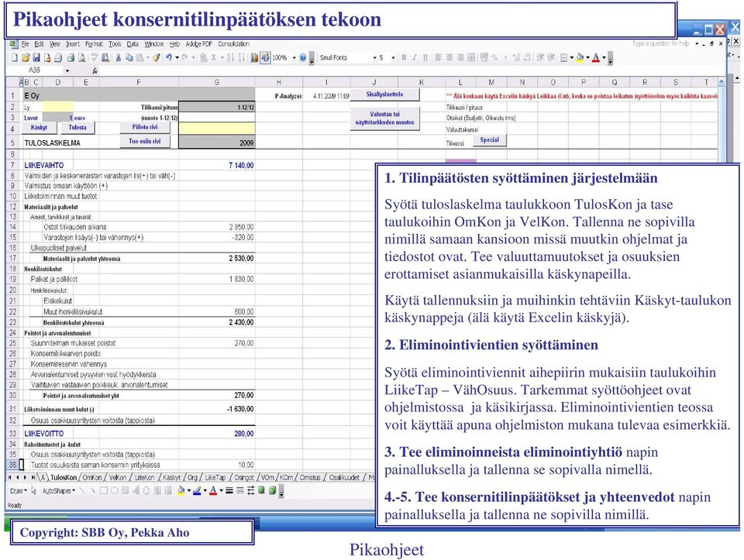Click the Type a question for help box
The height and width of the screenshot is (560, 744).
click(660, 43)
